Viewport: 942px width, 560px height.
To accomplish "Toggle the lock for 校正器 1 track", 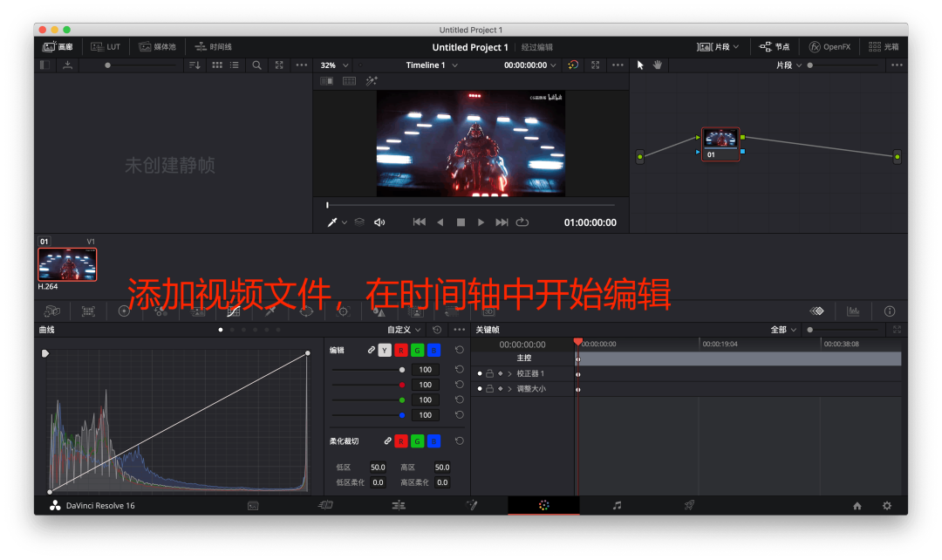I will (489, 373).
